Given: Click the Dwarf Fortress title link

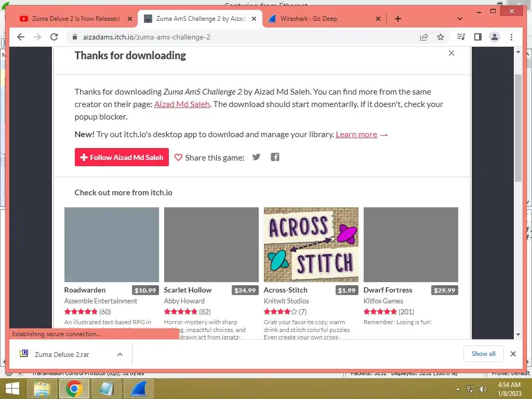Looking at the screenshot, I should pos(388,290).
